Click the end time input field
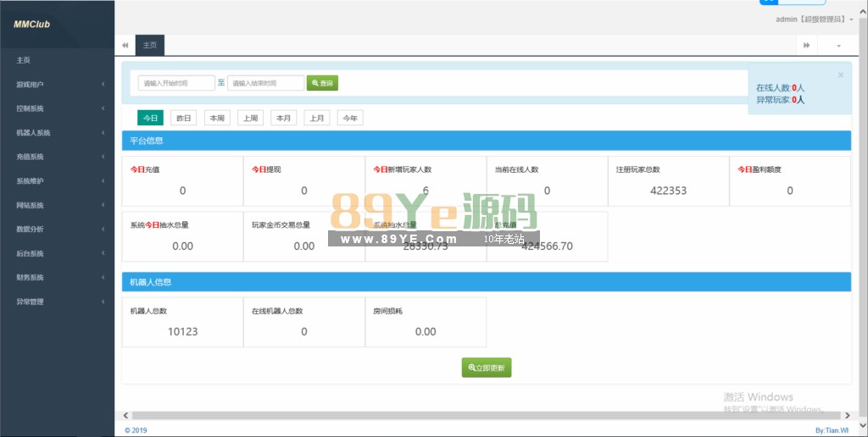868x437 pixels. click(265, 83)
